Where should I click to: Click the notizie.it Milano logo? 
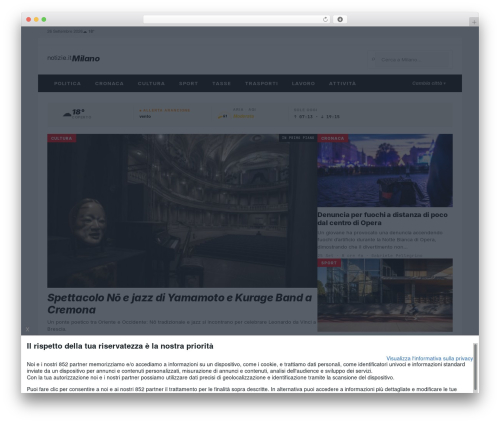(x=73, y=58)
